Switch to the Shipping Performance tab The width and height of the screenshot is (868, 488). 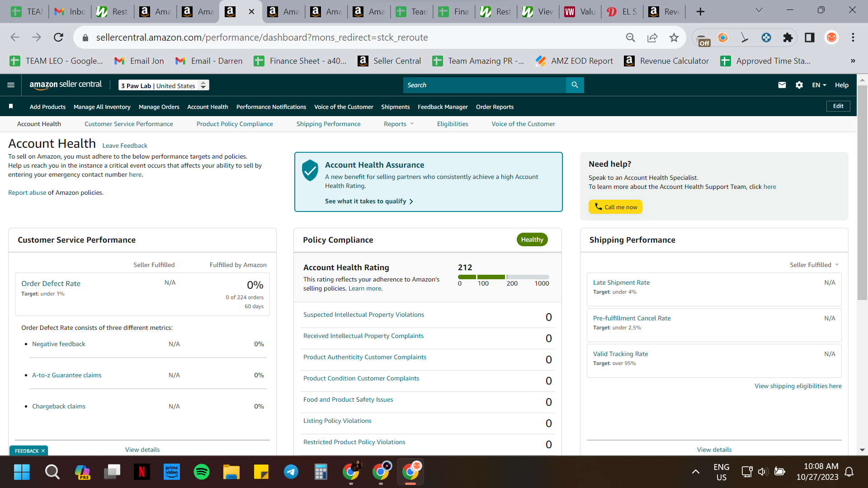[x=328, y=124]
